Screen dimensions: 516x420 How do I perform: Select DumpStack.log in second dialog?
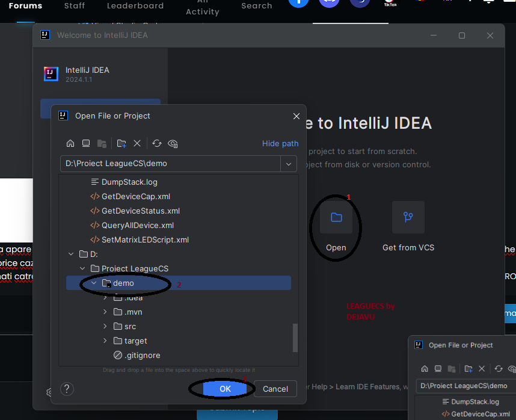tap(470, 401)
